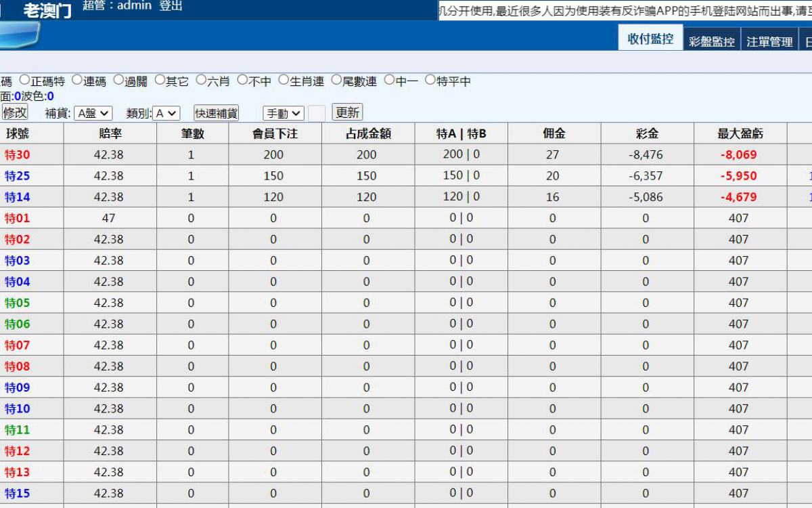Click the 登出 logout link
Screen dimensions: 812x508
point(171,6)
